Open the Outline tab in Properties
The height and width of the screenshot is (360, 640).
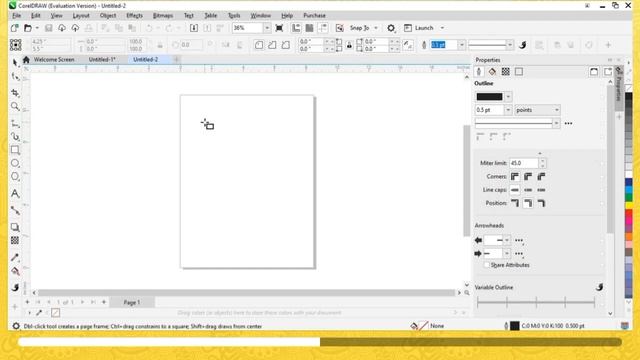479,71
